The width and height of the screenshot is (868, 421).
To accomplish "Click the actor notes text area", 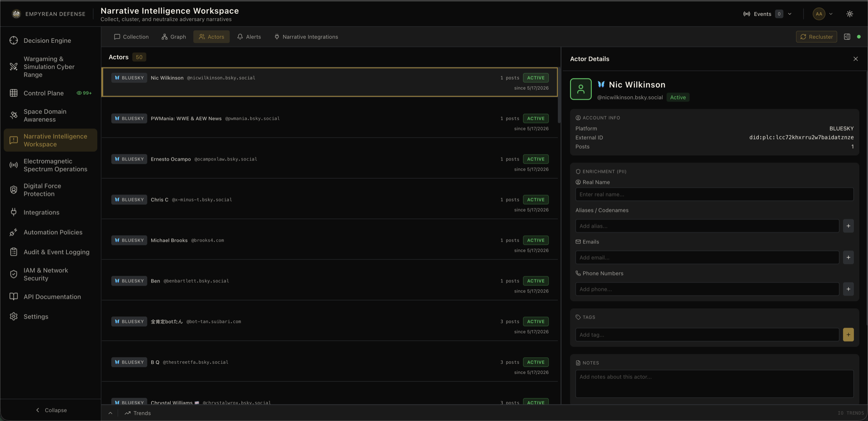I will [x=714, y=384].
